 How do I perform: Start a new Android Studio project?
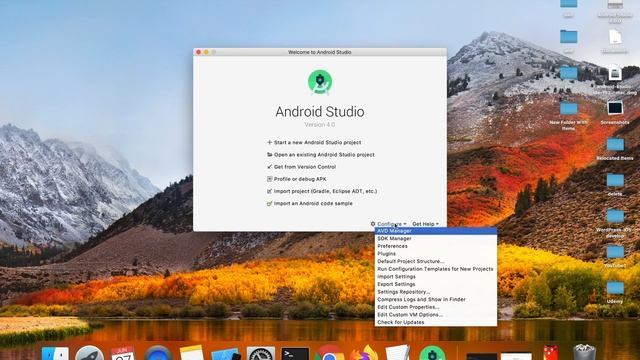[317, 142]
